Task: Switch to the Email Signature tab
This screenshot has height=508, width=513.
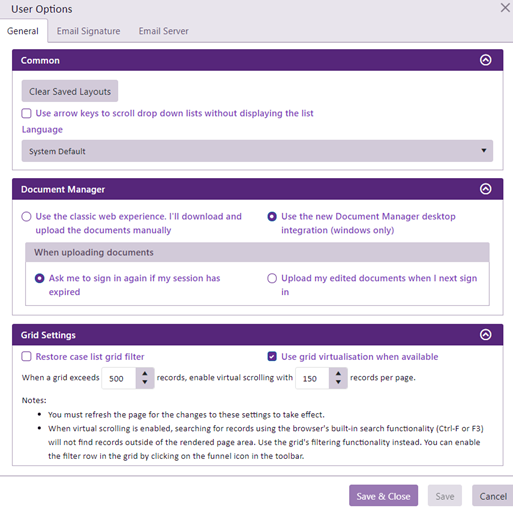Action: click(88, 31)
